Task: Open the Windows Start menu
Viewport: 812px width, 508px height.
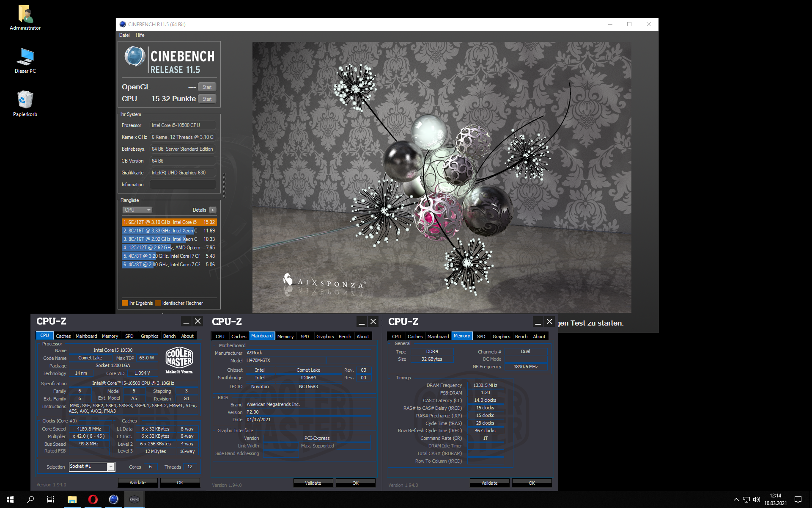Action: point(10,500)
